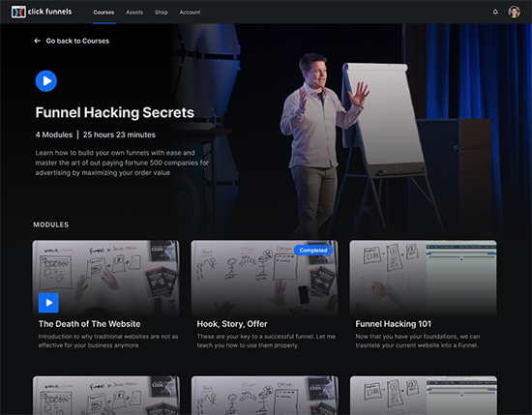The width and height of the screenshot is (532, 415).
Task: Open the notifications bell
Action: [495, 12]
